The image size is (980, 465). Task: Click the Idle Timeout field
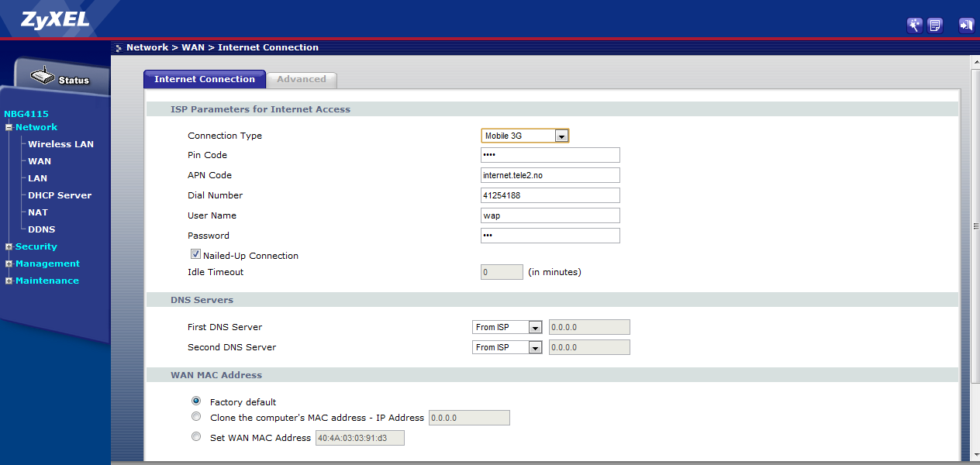(x=502, y=272)
